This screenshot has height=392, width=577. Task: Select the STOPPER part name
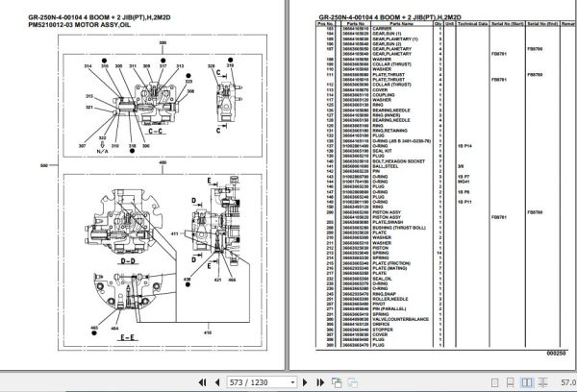[383, 330]
